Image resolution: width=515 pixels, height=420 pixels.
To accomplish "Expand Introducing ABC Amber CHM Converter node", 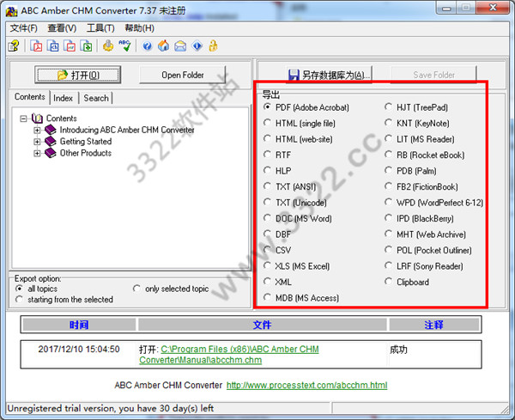I will tap(37, 131).
